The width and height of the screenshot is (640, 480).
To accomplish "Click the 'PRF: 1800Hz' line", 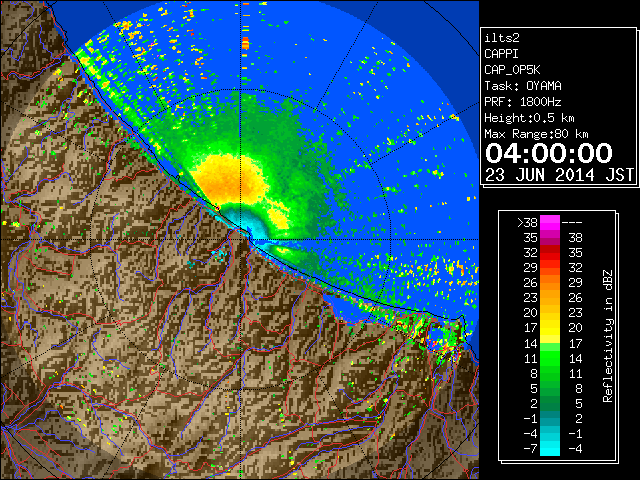I will coord(523,102).
